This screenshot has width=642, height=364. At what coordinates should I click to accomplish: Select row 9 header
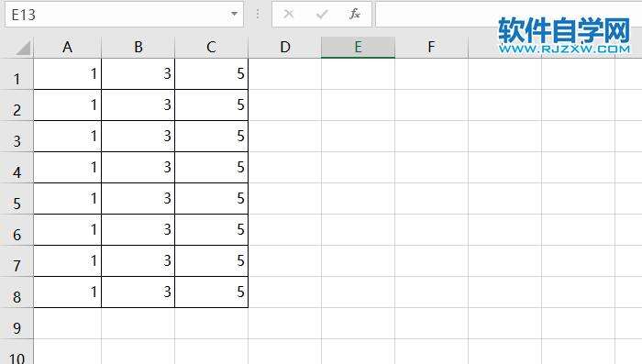tap(17, 324)
